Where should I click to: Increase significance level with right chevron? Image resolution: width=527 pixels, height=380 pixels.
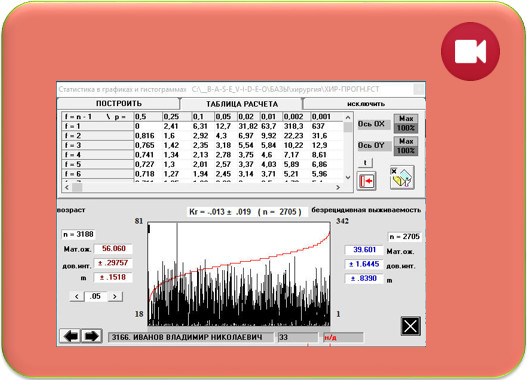pos(115,296)
